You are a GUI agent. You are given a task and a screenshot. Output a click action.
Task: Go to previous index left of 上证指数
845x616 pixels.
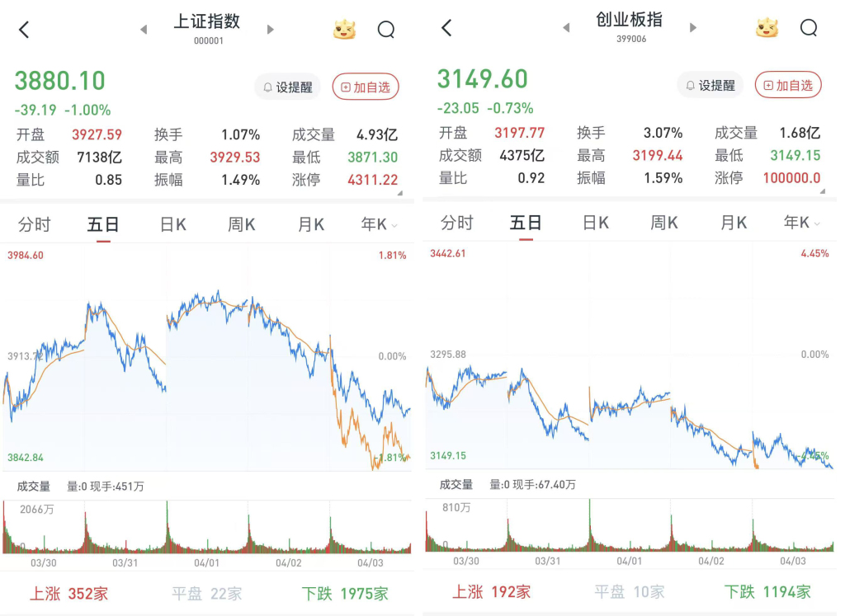(x=144, y=30)
